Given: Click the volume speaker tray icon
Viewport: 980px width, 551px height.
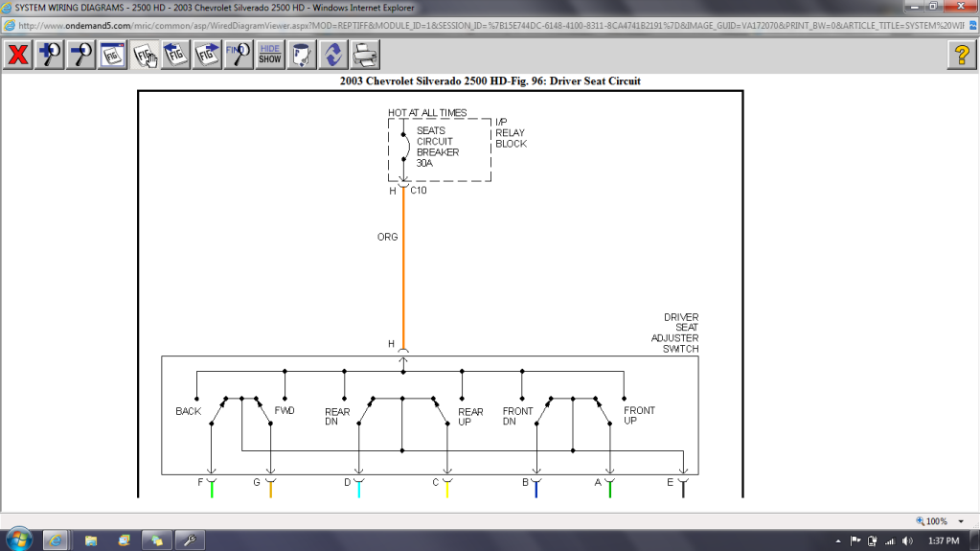Looking at the screenshot, I should click(907, 541).
